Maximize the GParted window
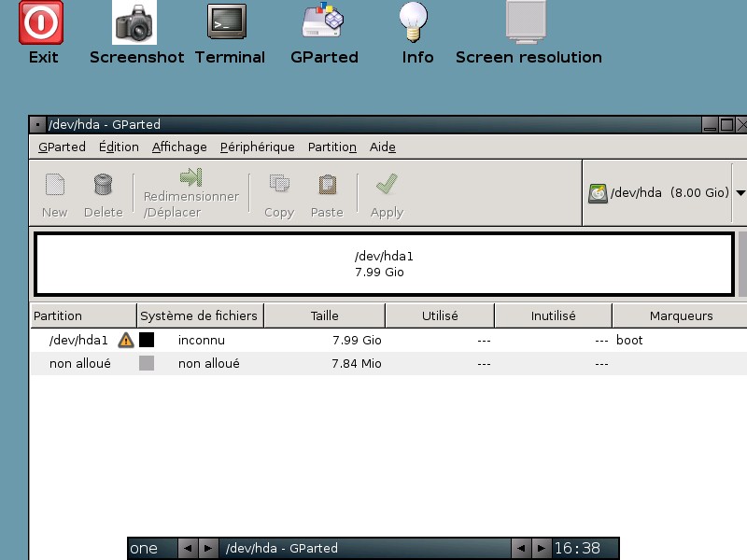 pos(726,125)
